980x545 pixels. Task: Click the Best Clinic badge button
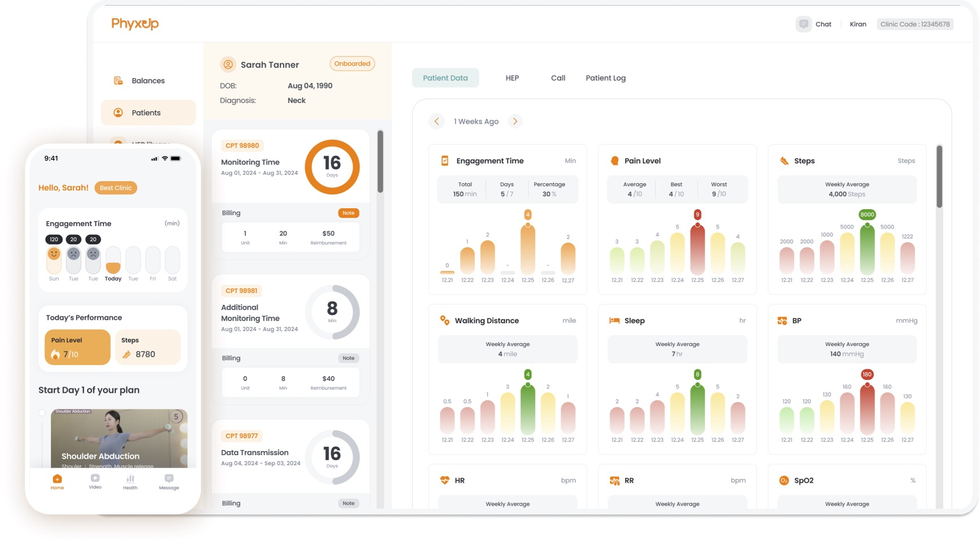[115, 188]
